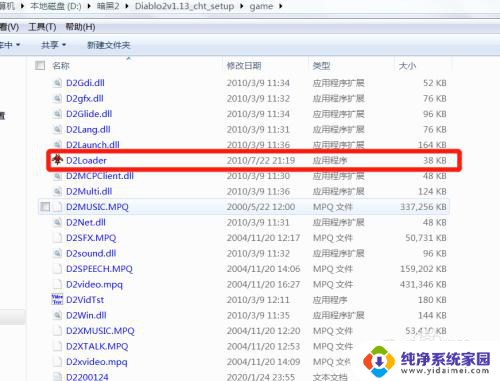Select the D2Multi.dll file name
This screenshot has height=381, width=500.
tap(89, 192)
